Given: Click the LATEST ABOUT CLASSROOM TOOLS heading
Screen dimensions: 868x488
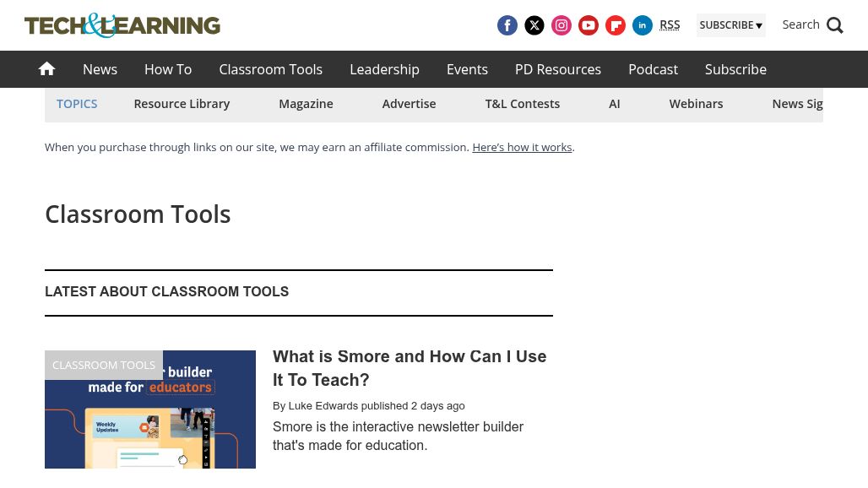Looking at the screenshot, I should (x=166, y=291).
